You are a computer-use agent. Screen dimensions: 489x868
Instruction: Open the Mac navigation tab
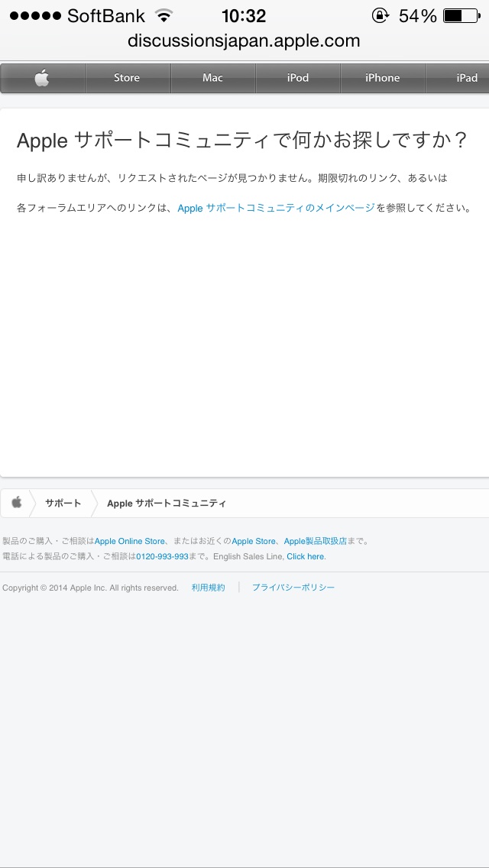212,78
